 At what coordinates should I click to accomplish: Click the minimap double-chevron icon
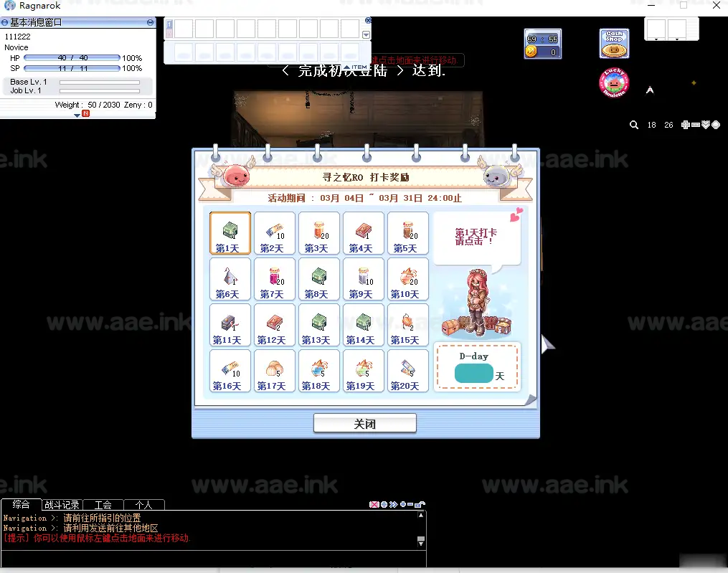(x=706, y=125)
